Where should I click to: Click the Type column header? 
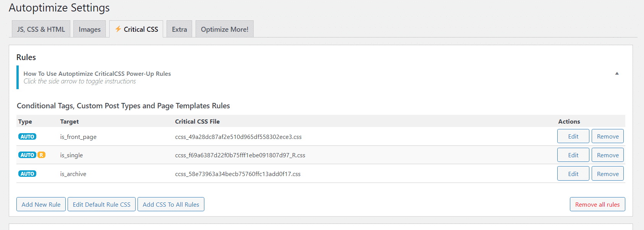point(25,122)
